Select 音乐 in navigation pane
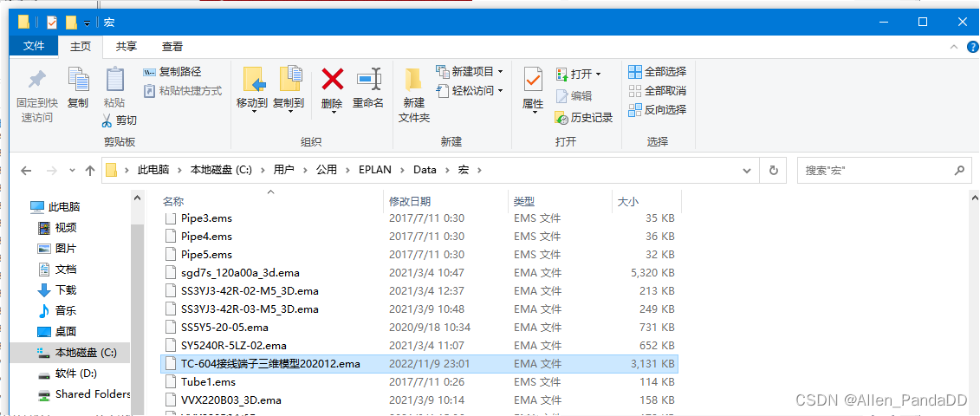The height and width of the screenshot is (416, 980). click(x=57, y=310)
